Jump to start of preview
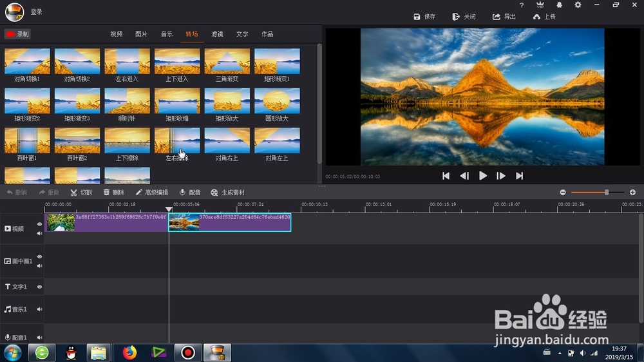 pos(446,176)
